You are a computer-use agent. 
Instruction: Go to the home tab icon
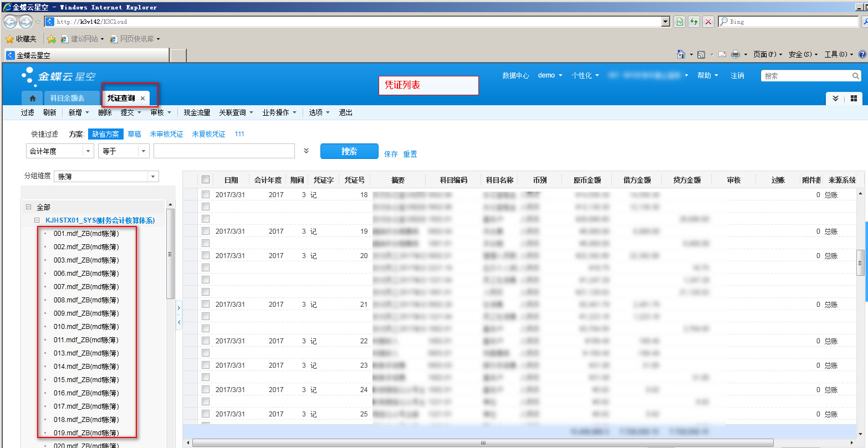(x=32, y=99)
